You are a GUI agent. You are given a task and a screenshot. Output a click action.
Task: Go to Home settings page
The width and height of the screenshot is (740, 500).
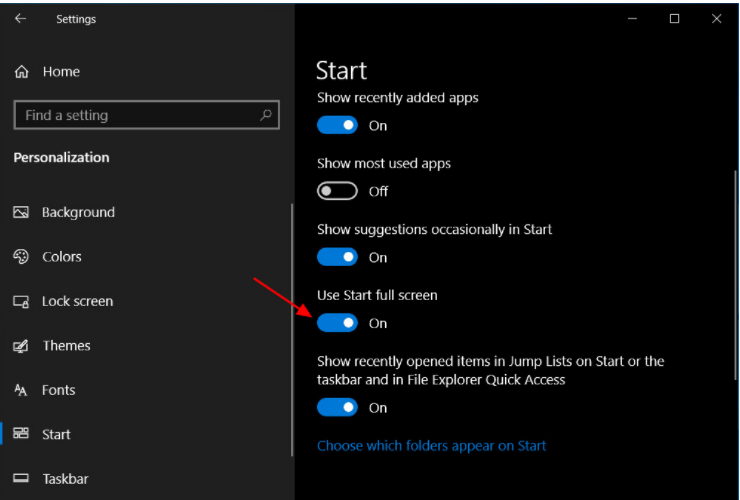[61, 72]
